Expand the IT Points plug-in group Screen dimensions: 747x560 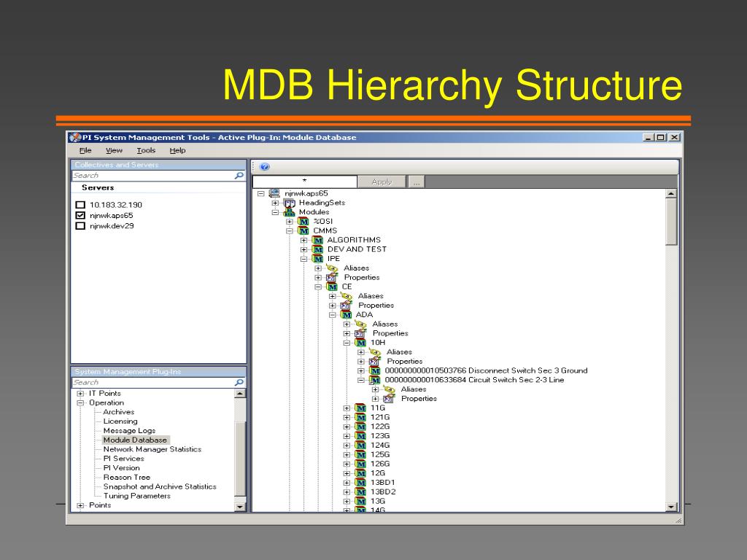(80, 393)
